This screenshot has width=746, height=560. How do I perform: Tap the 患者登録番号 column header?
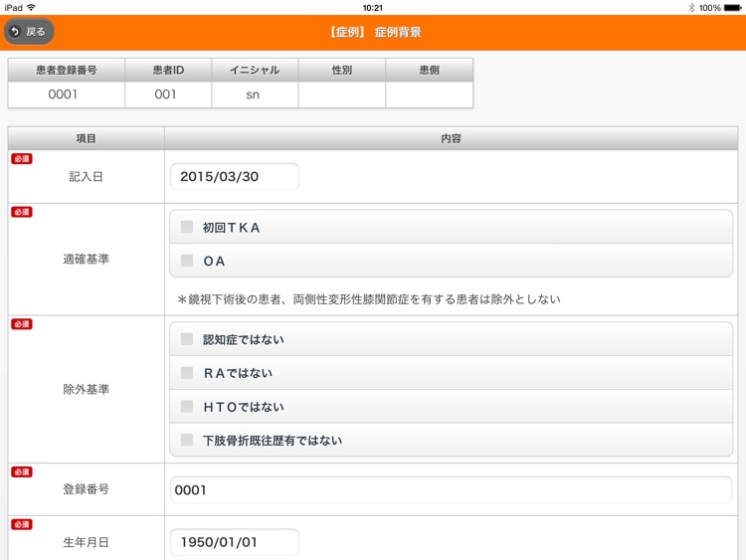66,70
